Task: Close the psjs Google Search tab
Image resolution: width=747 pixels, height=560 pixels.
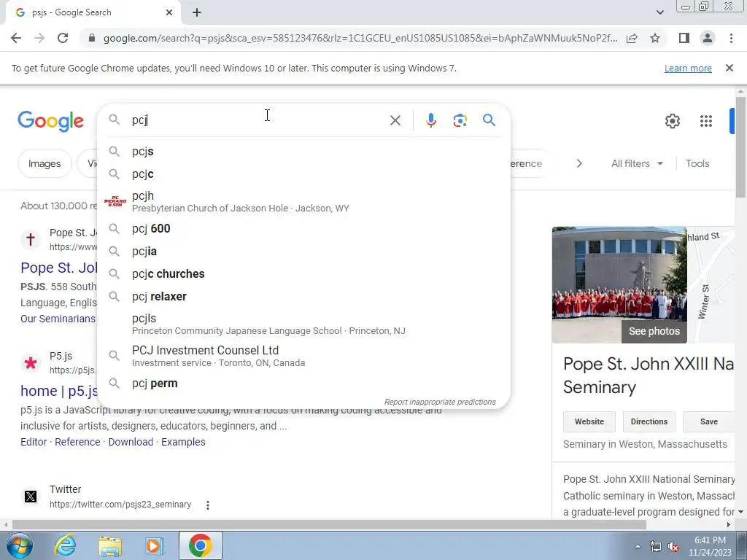Action: click(x=169, y=12)
